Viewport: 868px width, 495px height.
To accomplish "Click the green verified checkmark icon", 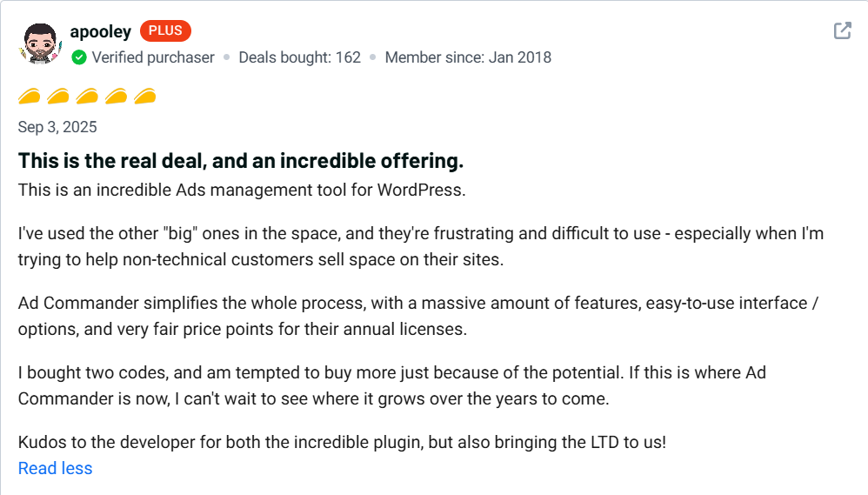I will pos(79,57).
